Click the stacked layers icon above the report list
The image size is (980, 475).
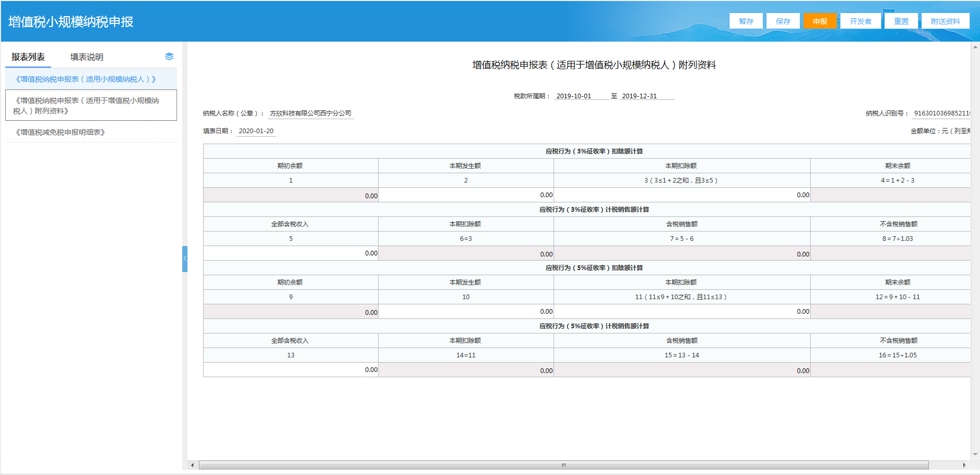169,56
